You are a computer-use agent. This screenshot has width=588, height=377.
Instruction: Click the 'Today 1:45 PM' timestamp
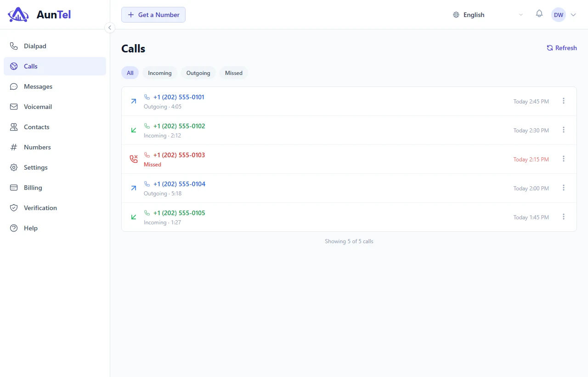pos(531,217)
